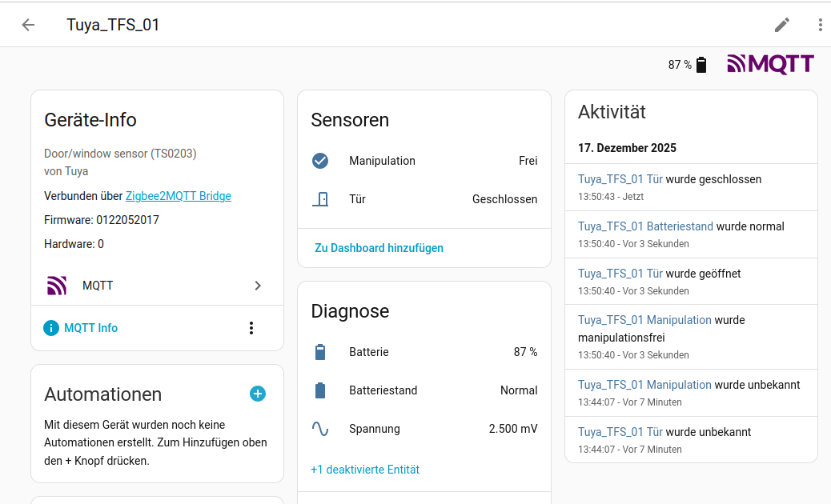The image size is (831, 504).
Task: Expand the MQTT integration chevron
Action: (257, 286)
